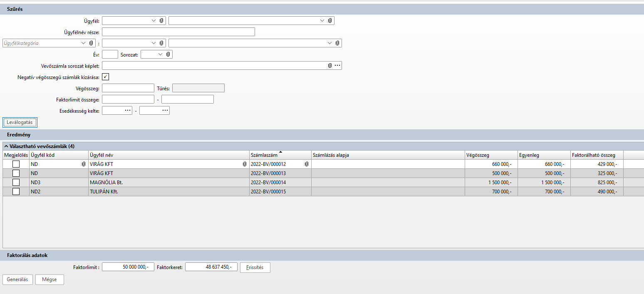Focus Faktorkeret field showing 48 637 450,-
Viewport: 644px width, 294px height.
coord(211,267)
